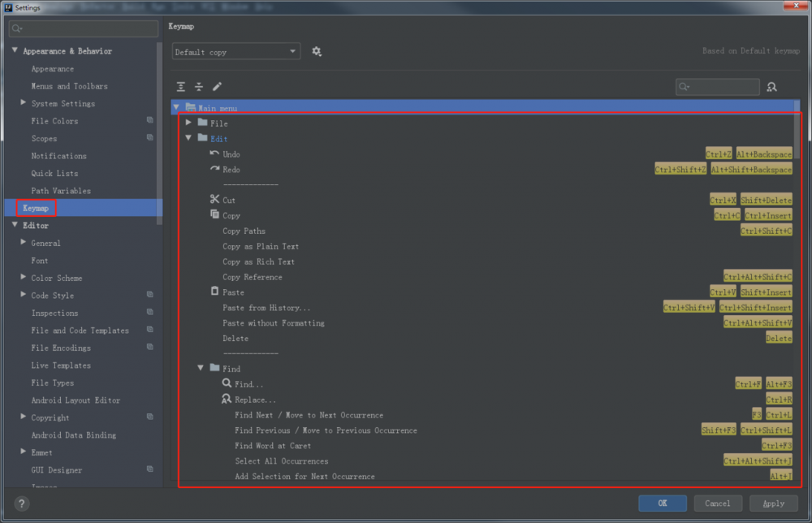This screenshot has height=523, width=812.
Task: Click the pencil edit shortcut icon
Action: (x=217, y=86)
